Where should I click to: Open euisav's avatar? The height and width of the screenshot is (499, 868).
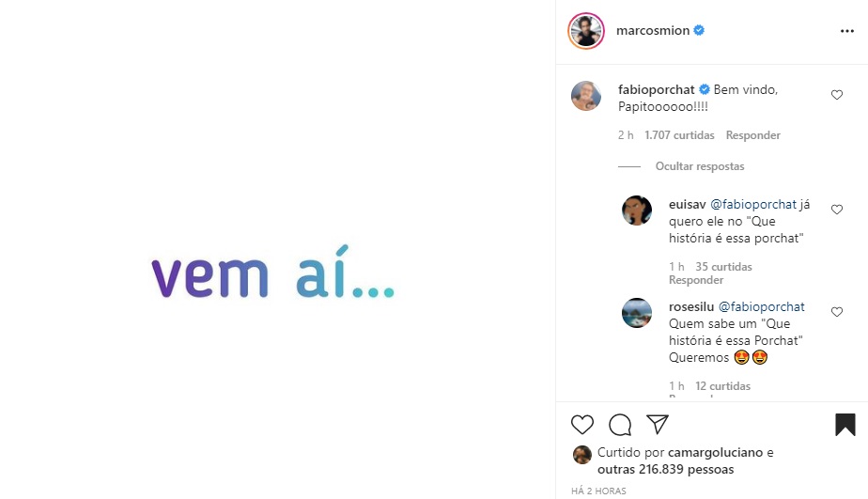coord(637,211)
